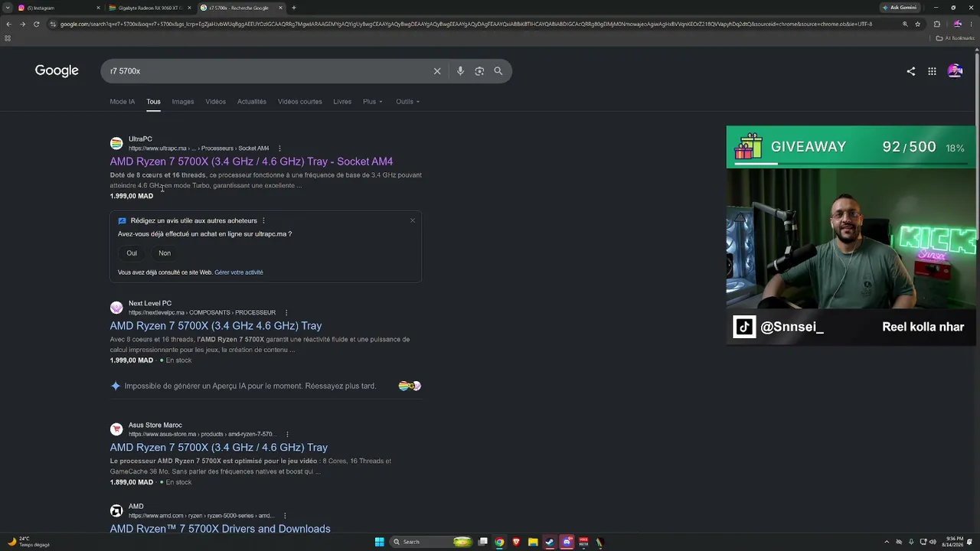Share the search results page
Screen dimensions: 980x551
point(911,71)
